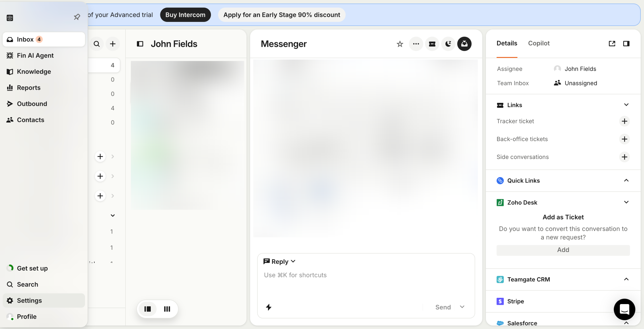Unpin the navigation sidebar

point(77,17)
